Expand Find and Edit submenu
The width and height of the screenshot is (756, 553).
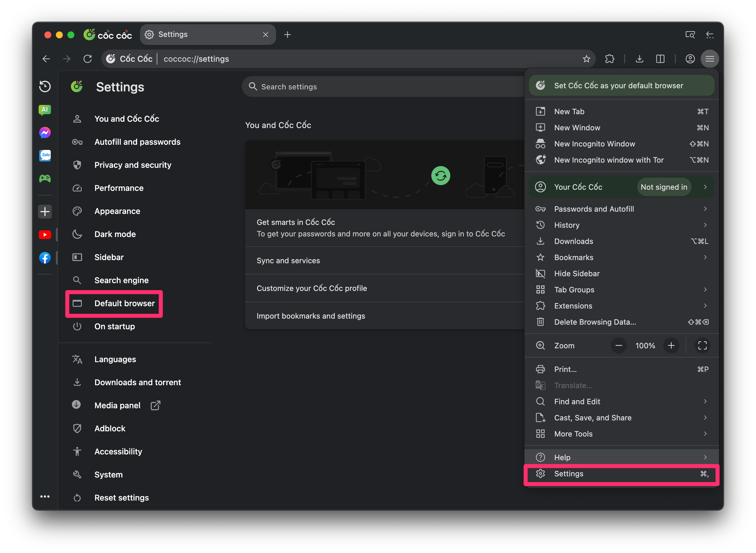705,401
